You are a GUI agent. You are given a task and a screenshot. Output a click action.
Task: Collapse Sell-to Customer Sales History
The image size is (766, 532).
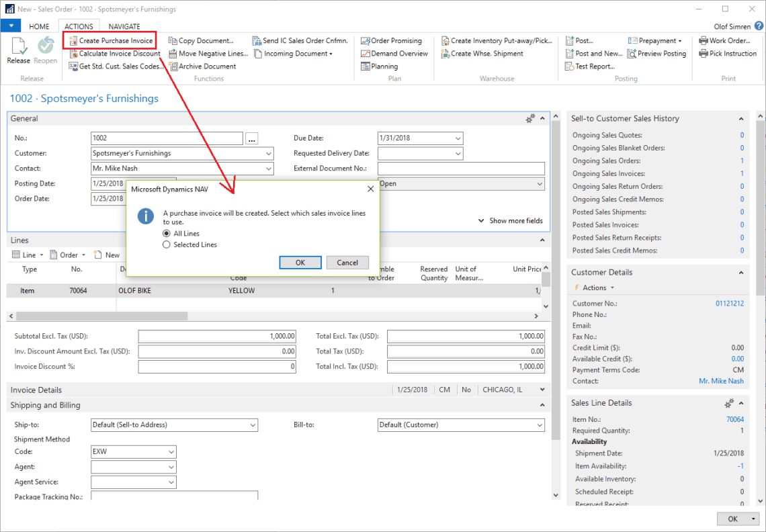[741, 119]
